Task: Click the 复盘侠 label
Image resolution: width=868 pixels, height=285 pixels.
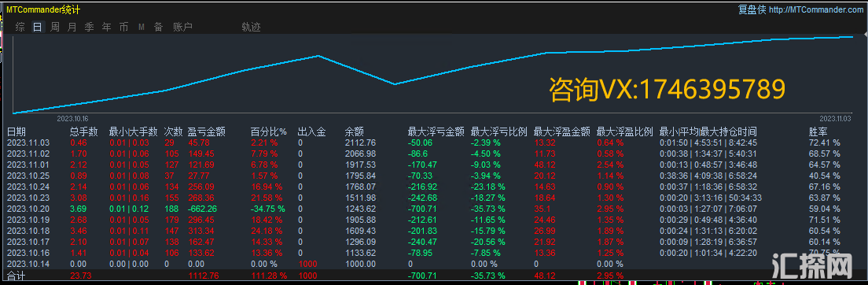Action: tap(752, 10)
